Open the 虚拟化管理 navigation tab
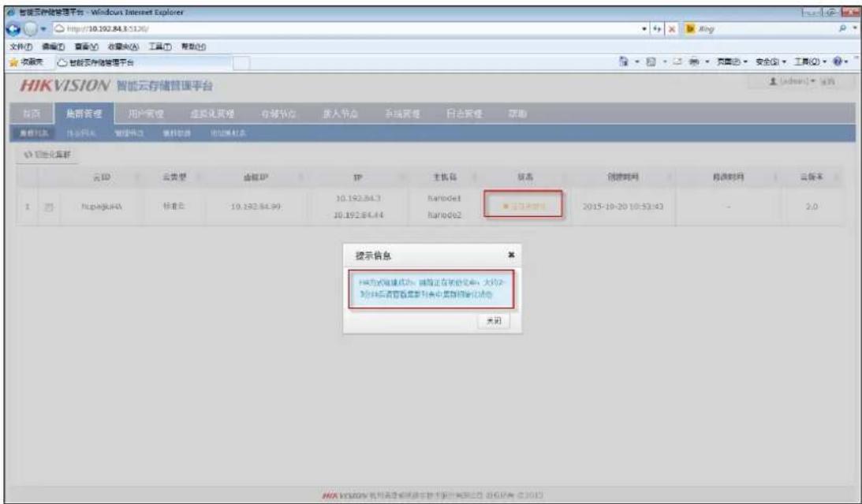This screenshot has width=862, height=504. point(212,114)
